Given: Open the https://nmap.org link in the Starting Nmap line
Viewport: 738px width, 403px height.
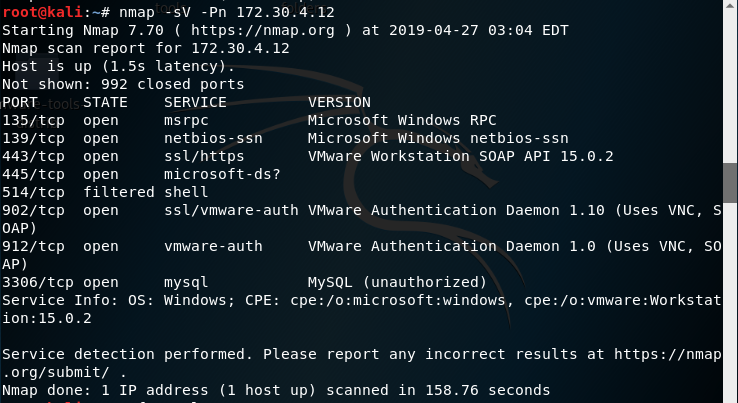Looking at the screenshot, I should point(263,30).
